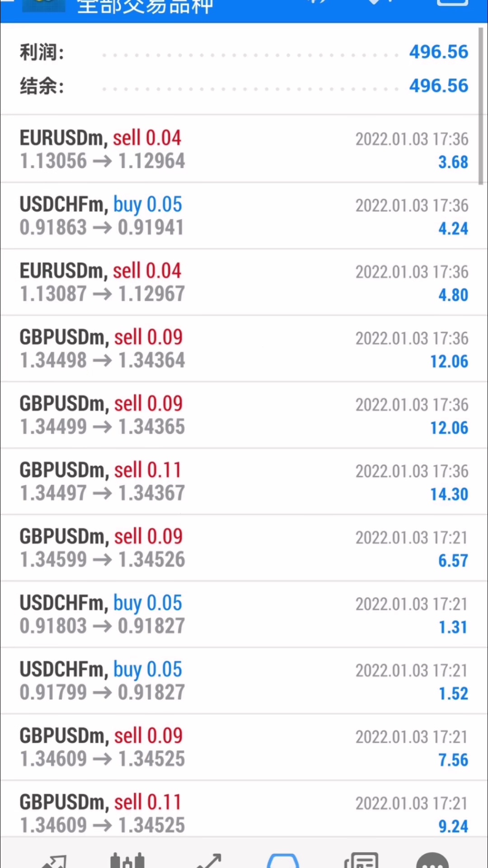Image resolution: width=488 pixels, height=868 pixels.
Task: Click the vertical scrollbar on the right
Action: click(481, 106)
